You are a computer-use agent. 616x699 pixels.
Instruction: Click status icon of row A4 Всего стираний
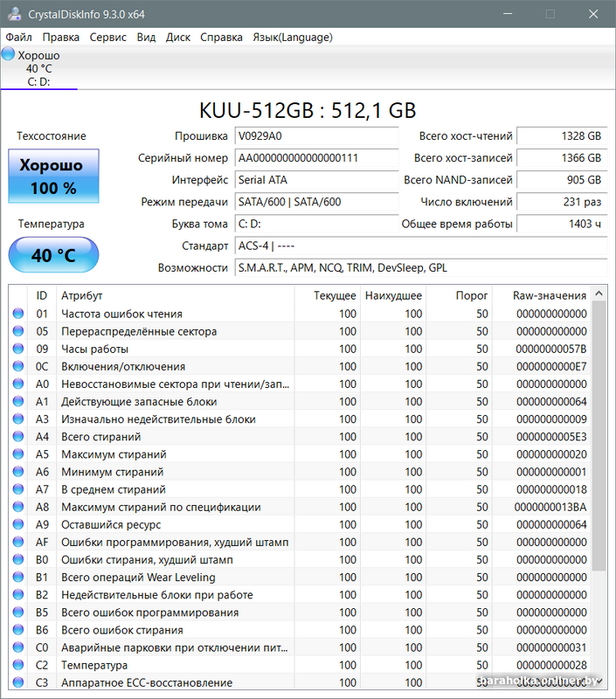[18, 436]
